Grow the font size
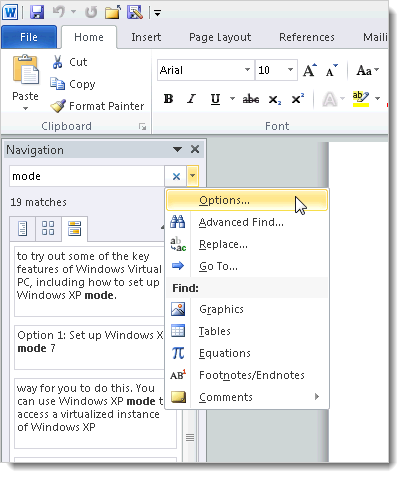This screenshot has width=404, height=478. [310, 70]
